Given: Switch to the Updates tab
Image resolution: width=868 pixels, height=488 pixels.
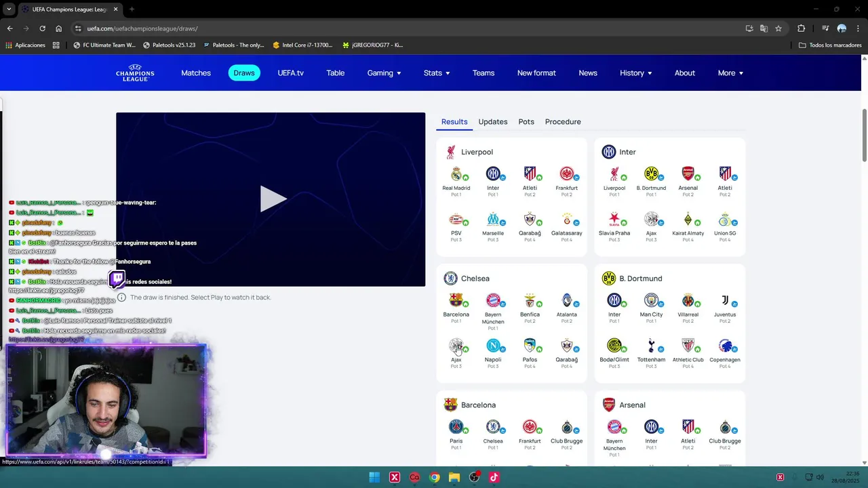Looking at the screenshot, I should (x=493, y=122).
